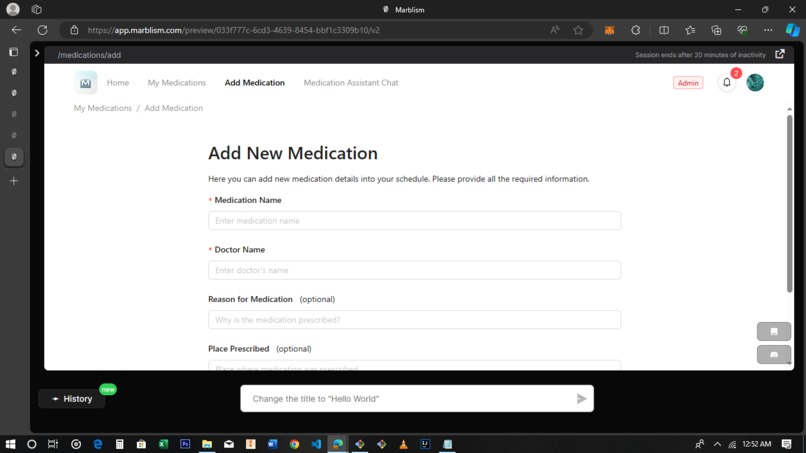Click the page vertical scrollbar thumb
This screenshot has width=806, height=453.
tap(789, 204)
